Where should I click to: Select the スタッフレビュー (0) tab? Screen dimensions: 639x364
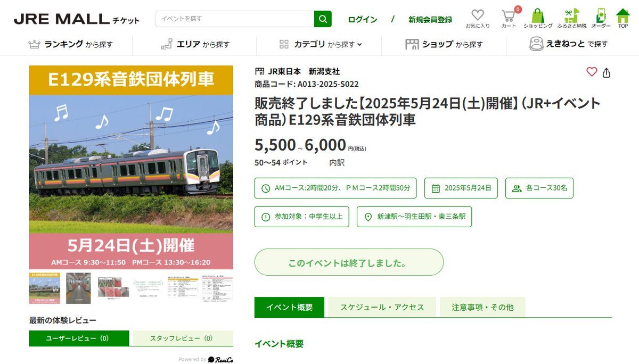click(181, 338)
